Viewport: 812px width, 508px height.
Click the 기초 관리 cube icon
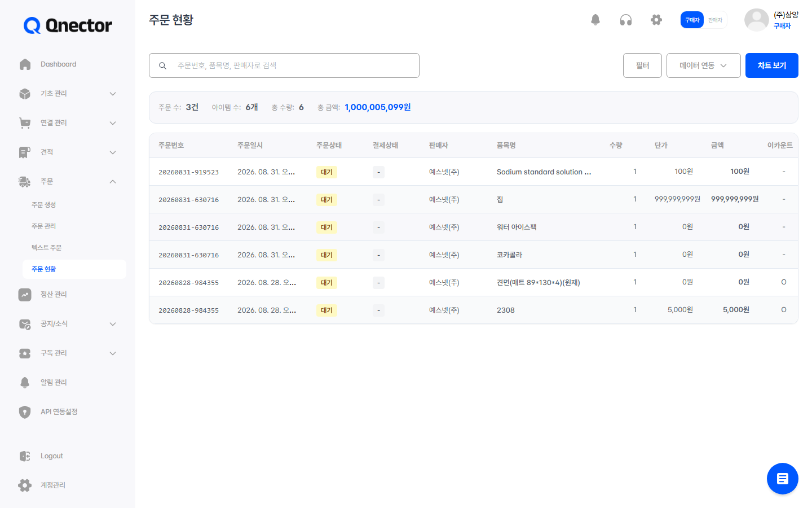(25, 94)
